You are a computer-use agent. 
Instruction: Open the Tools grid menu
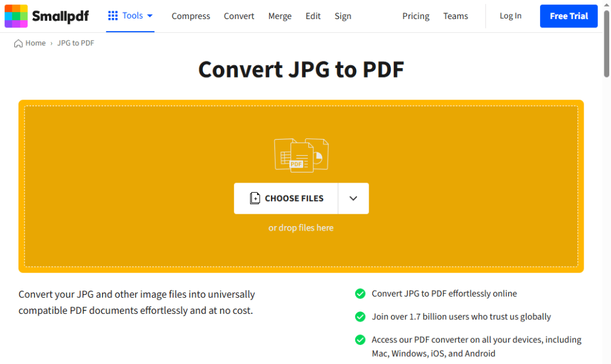coord(130,16)
